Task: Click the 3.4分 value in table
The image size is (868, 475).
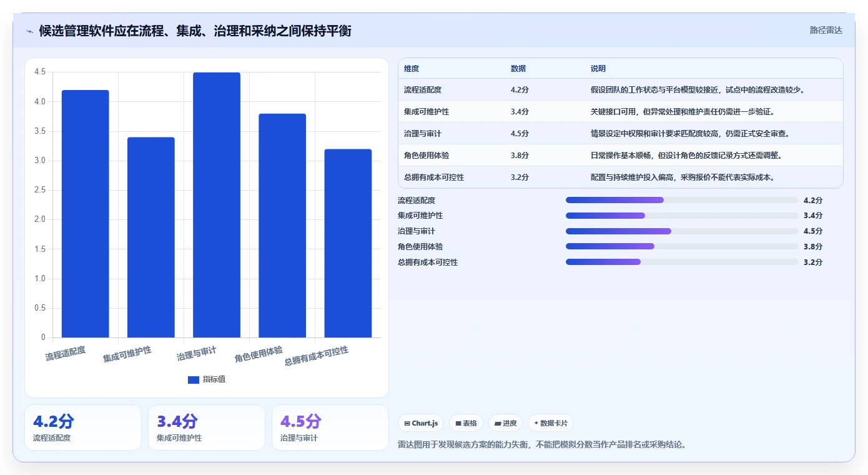Action: 520,112
